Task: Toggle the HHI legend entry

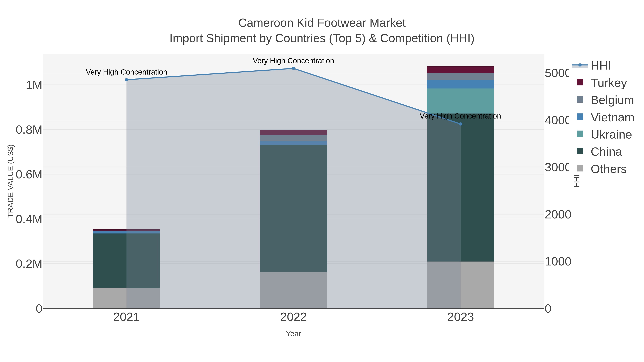Action: pyautogui.click(x=591, y=66)
